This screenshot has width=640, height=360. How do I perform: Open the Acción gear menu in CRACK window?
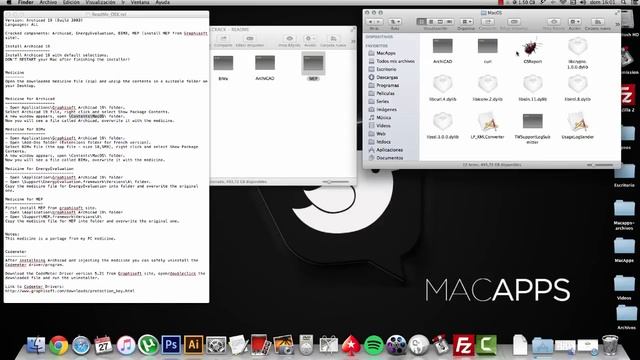coord(311,39)
